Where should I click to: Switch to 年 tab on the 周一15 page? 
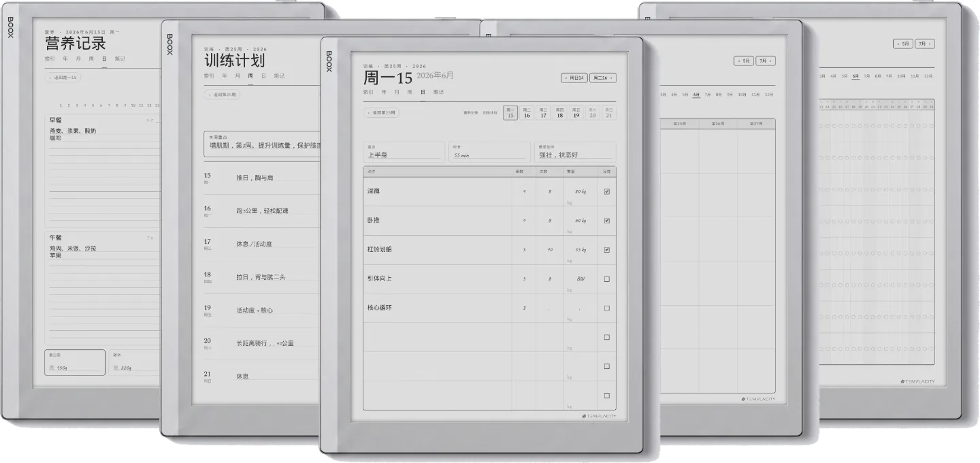click(385, 92)
